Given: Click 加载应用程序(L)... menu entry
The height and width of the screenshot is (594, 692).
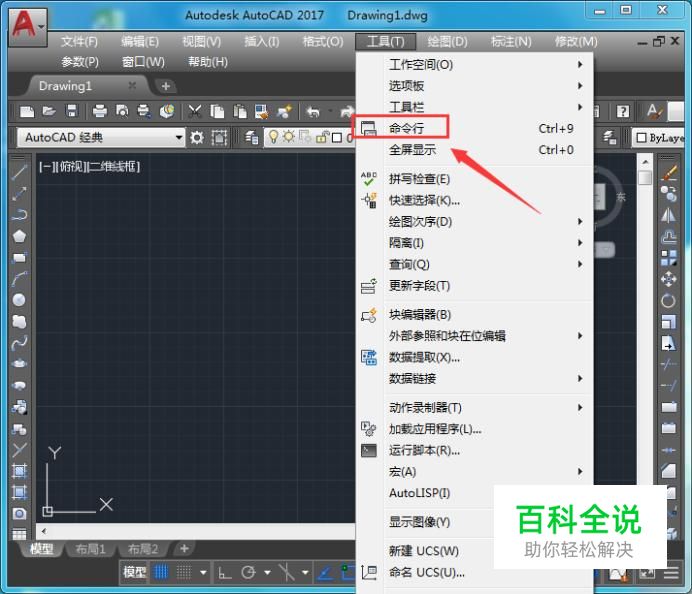Looking at the screenshot, I should click(x=475, y=429).
